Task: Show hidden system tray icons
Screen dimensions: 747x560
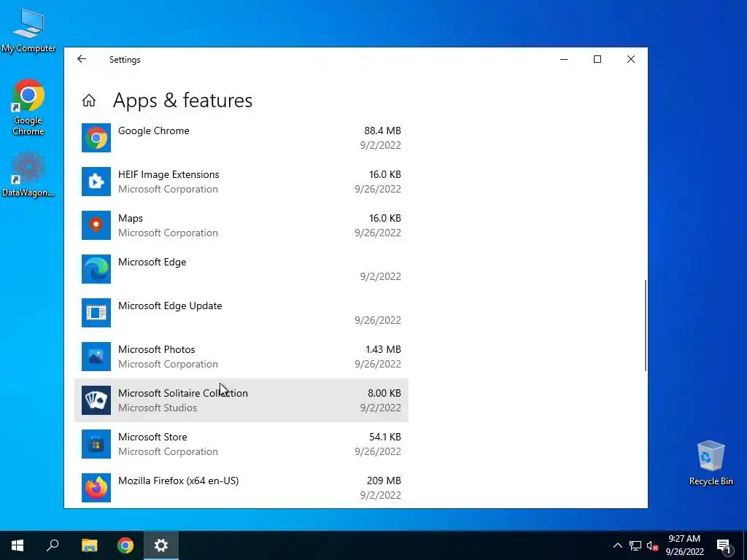Action: pos(617,545)
